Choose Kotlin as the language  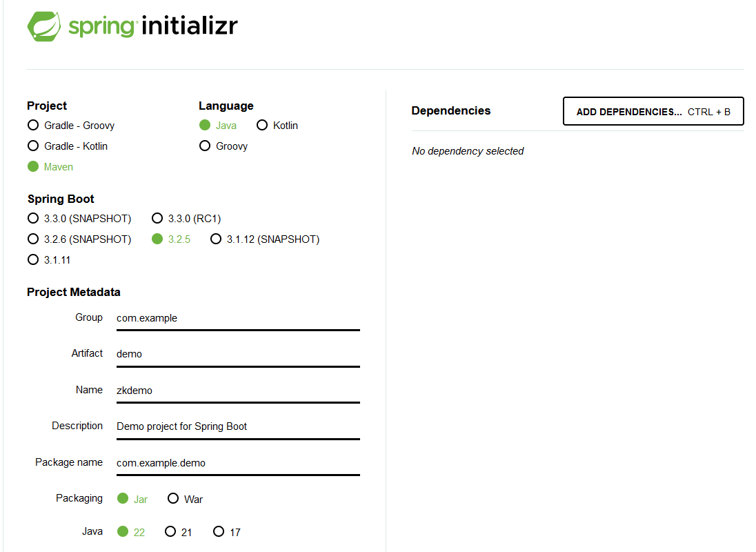coord(277,126)
